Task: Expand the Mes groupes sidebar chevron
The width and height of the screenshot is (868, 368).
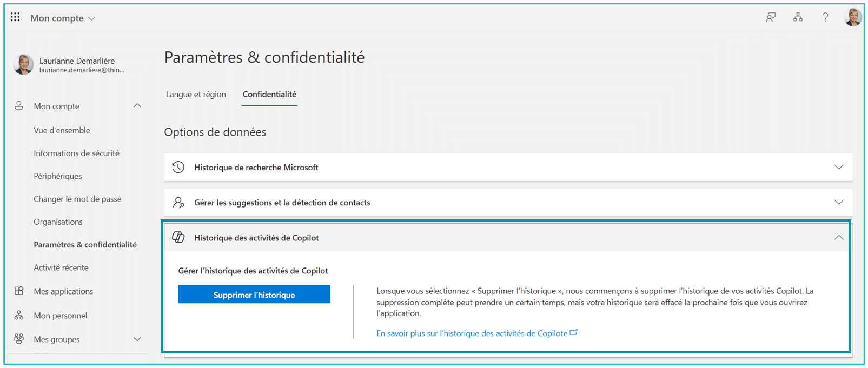Action: [137, 339]
